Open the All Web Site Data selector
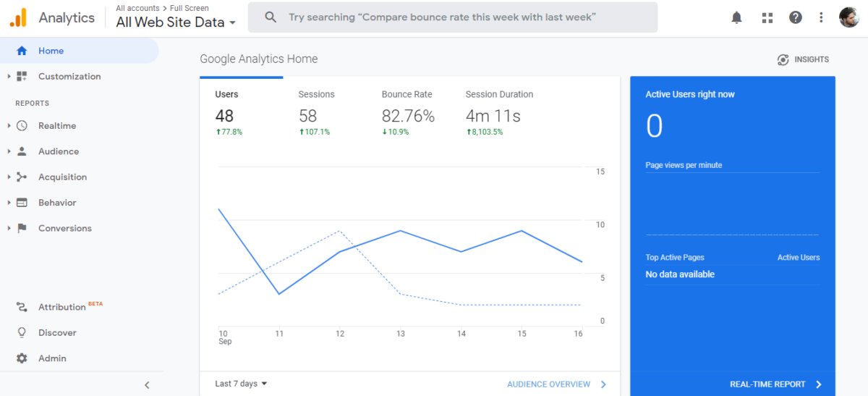The height and width of the screenshot is (396, 868). (176, 22)
